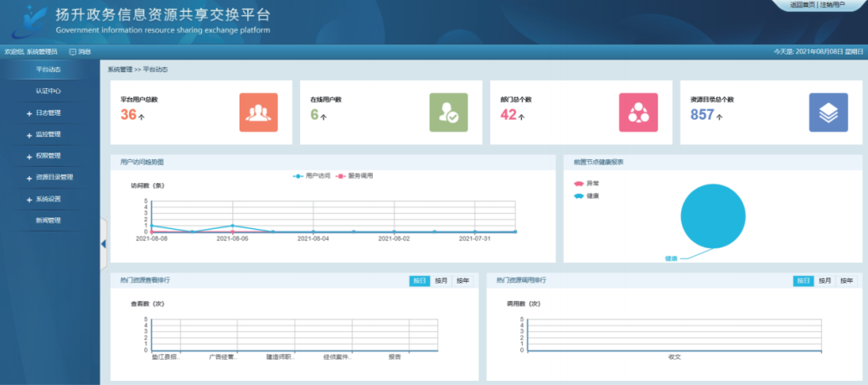Viewport: 868px width, 385px height.
Task: Click the blue 健康 pie chart slice
Action: click(x=713, y=216)
